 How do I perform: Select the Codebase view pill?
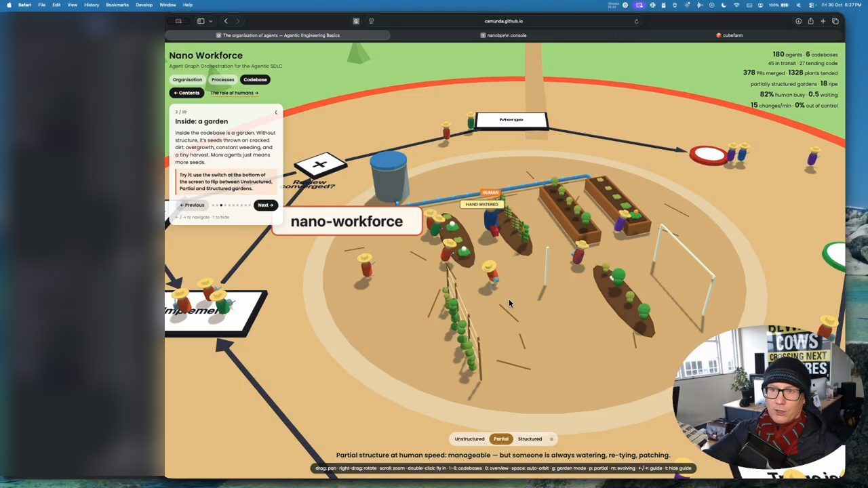point(255,79)
